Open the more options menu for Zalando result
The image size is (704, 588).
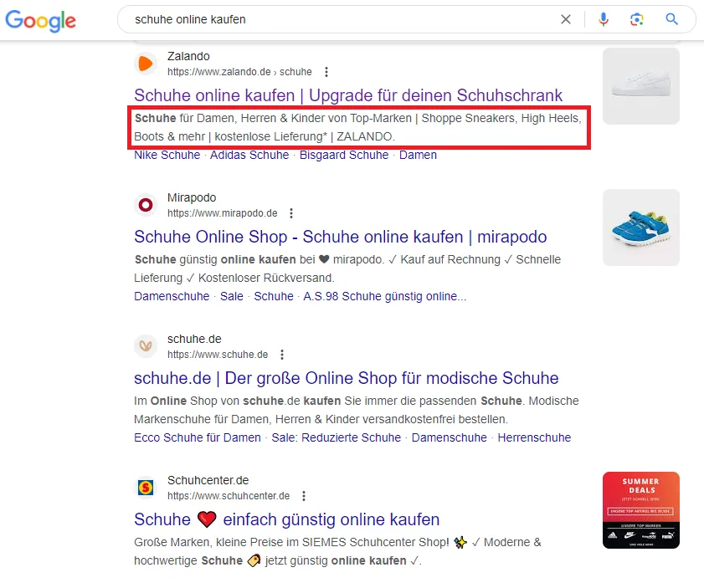[x=326, y=72]
